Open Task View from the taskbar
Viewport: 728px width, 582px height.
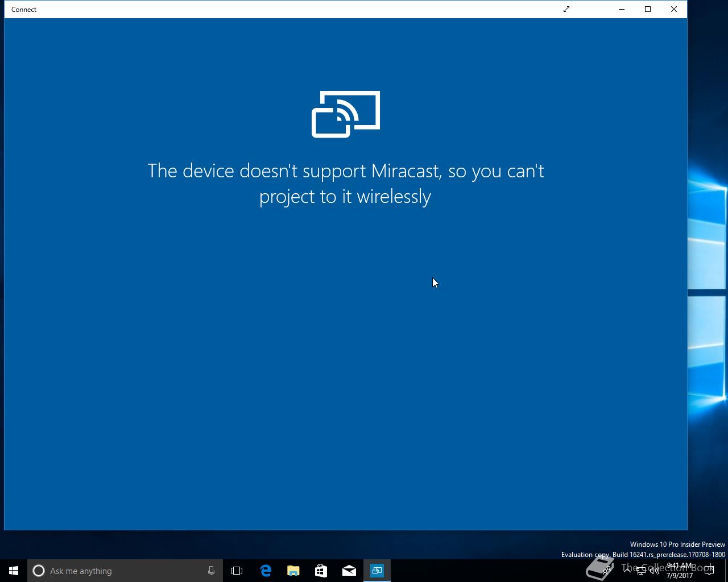click(237, 571)
